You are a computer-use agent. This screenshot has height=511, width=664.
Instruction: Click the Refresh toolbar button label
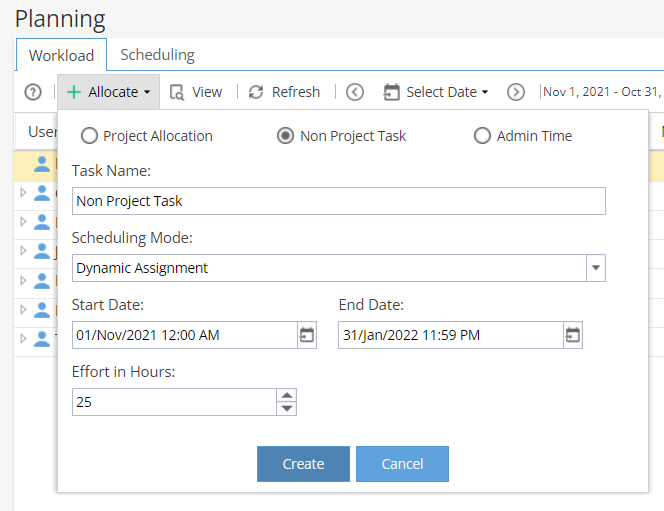[x=296, y=92]
